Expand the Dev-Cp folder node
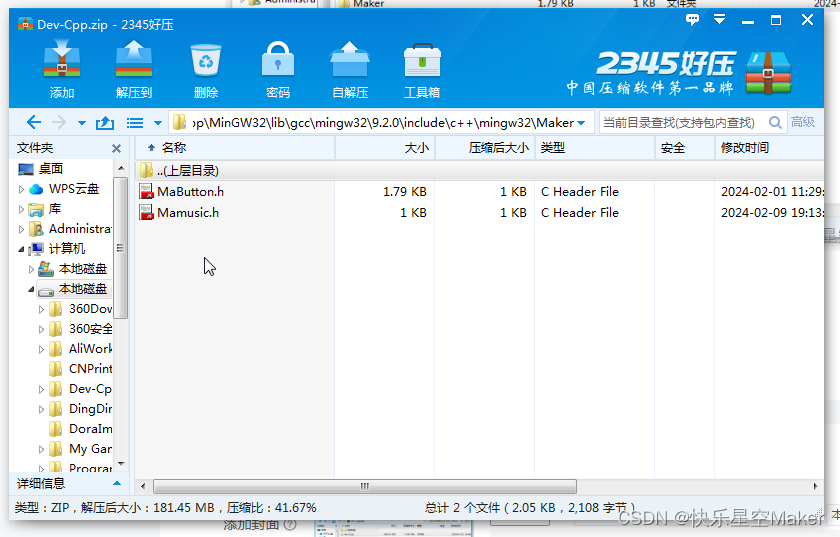Screen dimensions: 840x537 41,390
